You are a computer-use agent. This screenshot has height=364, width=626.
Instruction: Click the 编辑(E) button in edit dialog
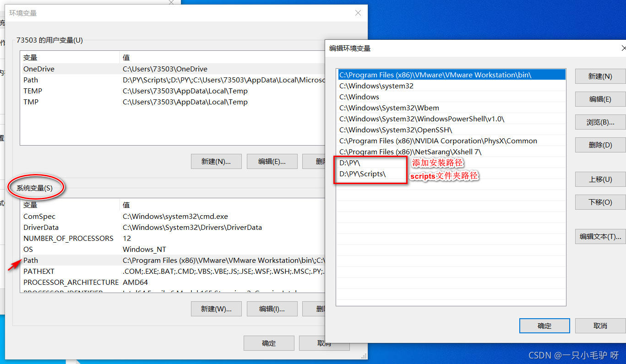pyautogui.click(x=600, y=99)
